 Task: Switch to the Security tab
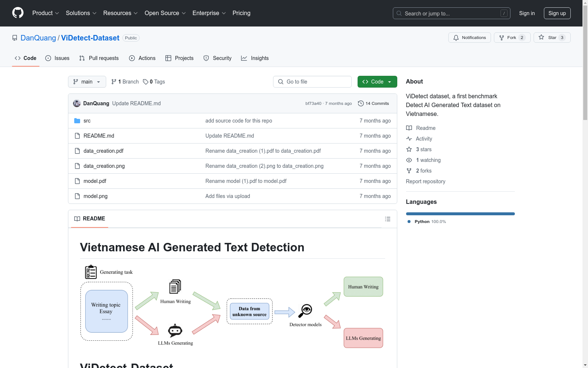coord(218,58)
